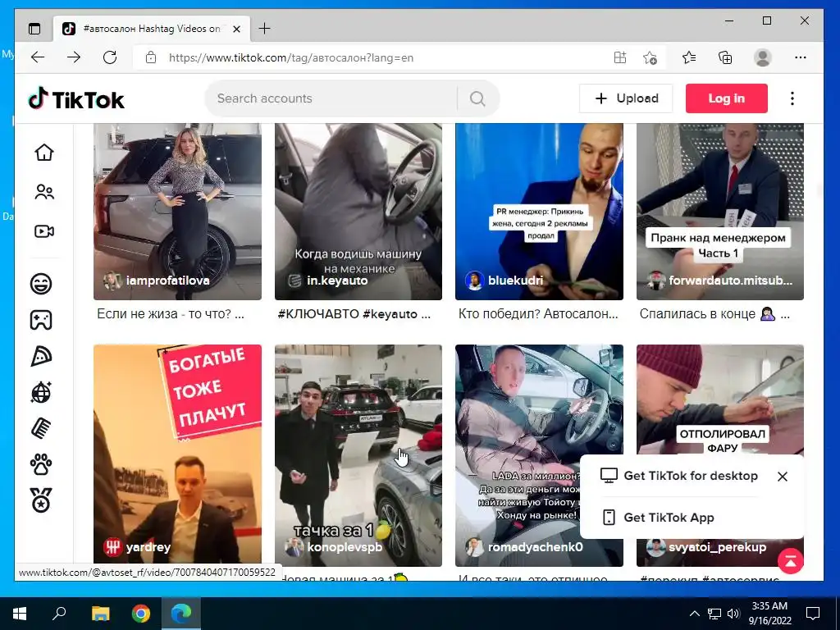Click the search magnifier icon
Image resolution: width=840 pixels, height=630 pixels.
(477, 98)
